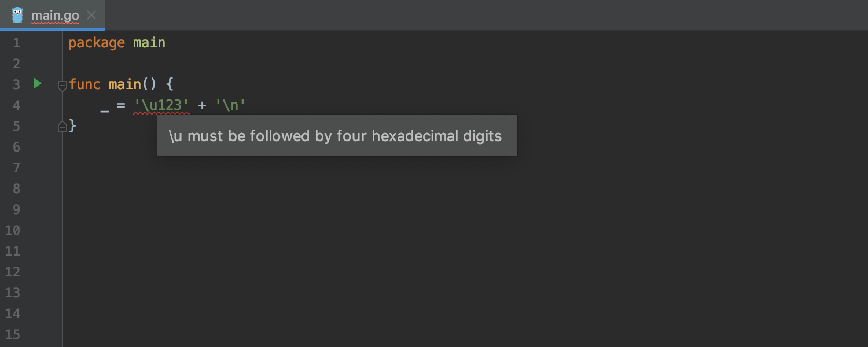Click the plus operator on line 4

pyautogui.click(x=202, y=106)
